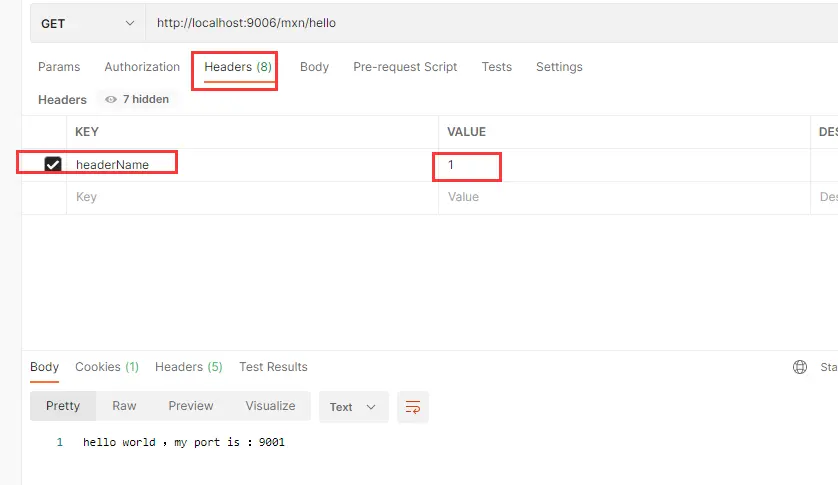Switch response view to Raw

tap(124, 406)
